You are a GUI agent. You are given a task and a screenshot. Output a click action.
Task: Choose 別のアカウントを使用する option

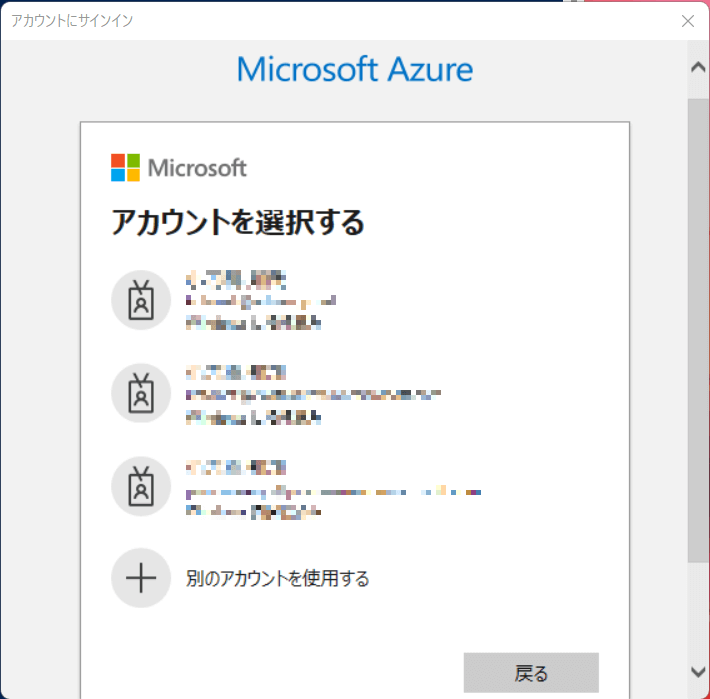pos(277,579)
